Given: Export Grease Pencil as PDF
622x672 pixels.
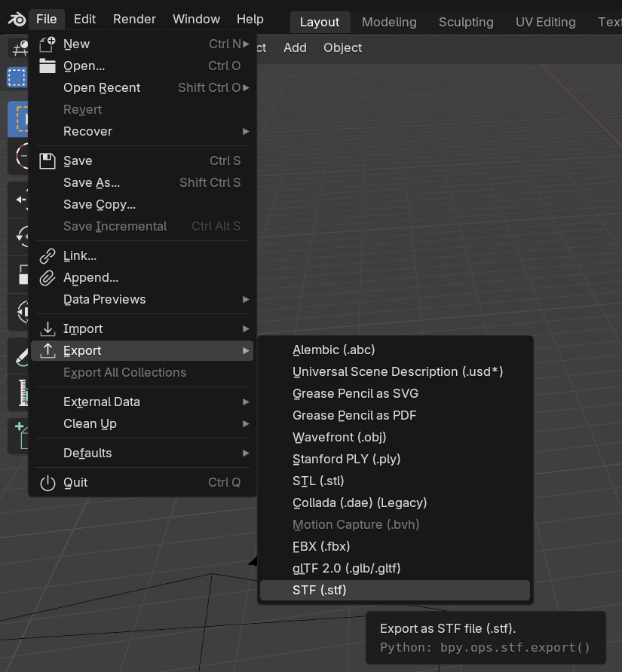Looking at the screenshot, I should pyautogui.click(x=395, y=416).
